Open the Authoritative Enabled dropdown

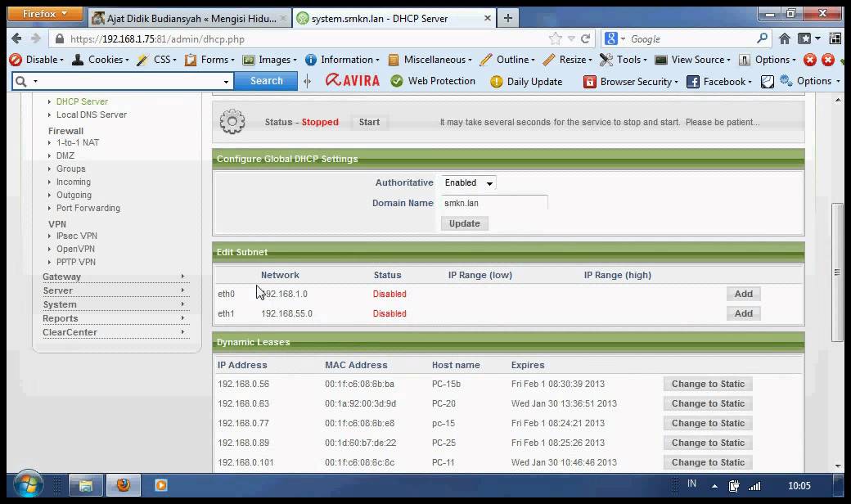pos(468,182)
